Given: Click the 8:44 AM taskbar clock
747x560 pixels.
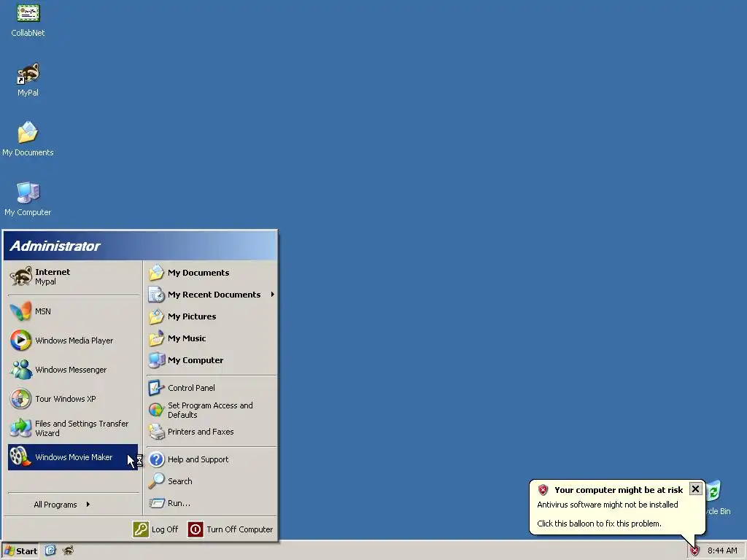Looking at the screenshot, I should click(x=722, y=551).
